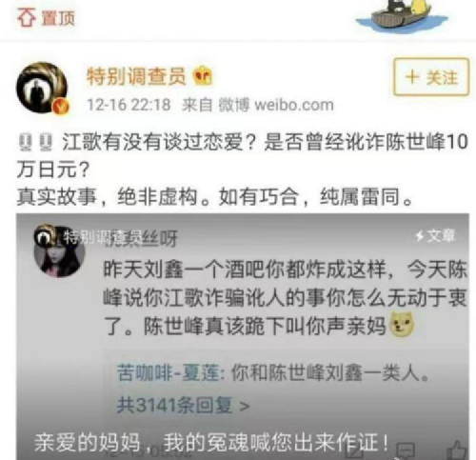This screenshot has width=476, height=460.
Task: Tap the thumbs-up like icon
Action: [458, 450]
